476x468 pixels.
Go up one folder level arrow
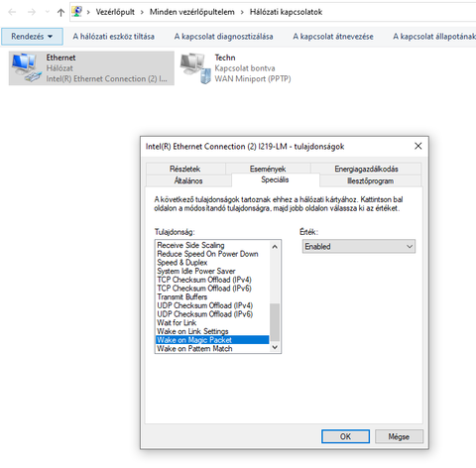click(60, 12)
